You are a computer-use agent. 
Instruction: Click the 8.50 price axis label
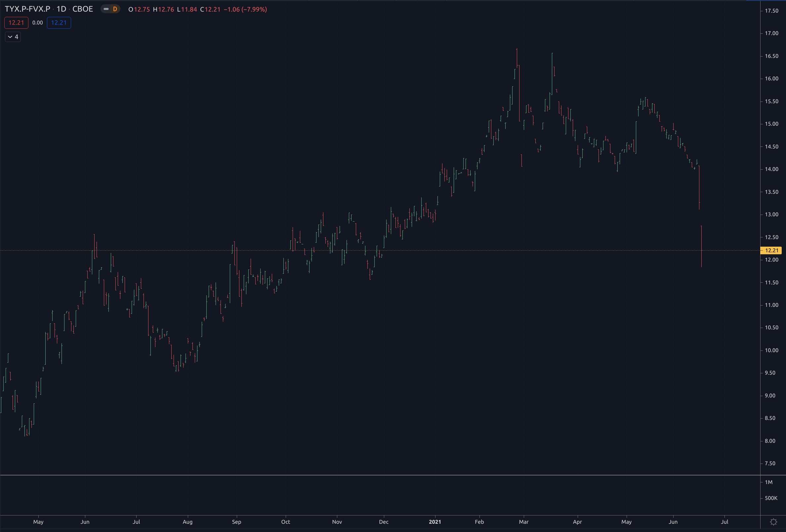click(770, 418)
